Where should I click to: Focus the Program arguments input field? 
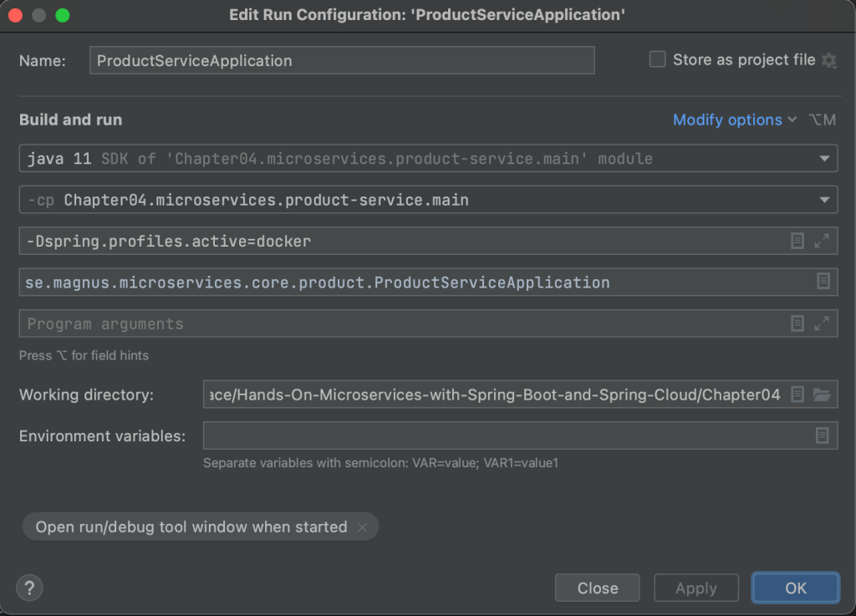tap(401, 323)
